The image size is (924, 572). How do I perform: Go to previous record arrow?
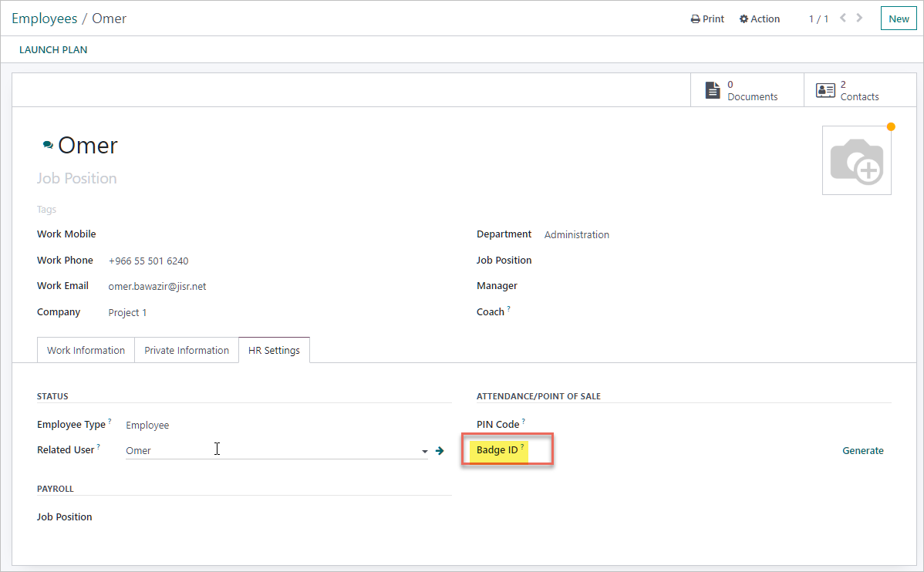coord(843,18)
